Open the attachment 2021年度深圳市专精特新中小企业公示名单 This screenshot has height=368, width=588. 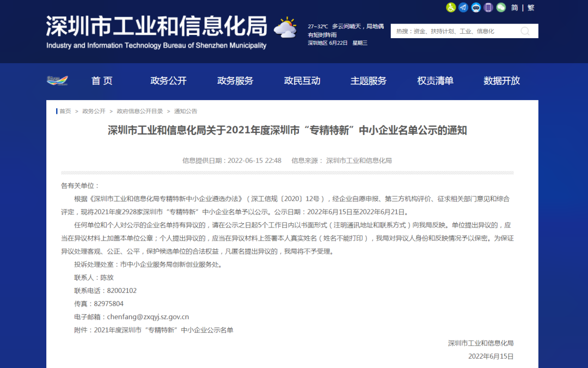point(163,330)
